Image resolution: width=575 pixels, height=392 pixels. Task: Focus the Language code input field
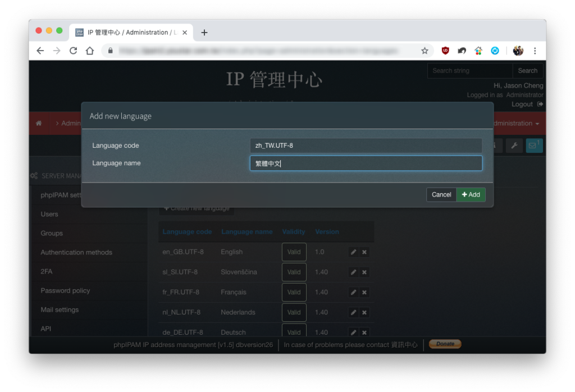click(x=366, y=145)
